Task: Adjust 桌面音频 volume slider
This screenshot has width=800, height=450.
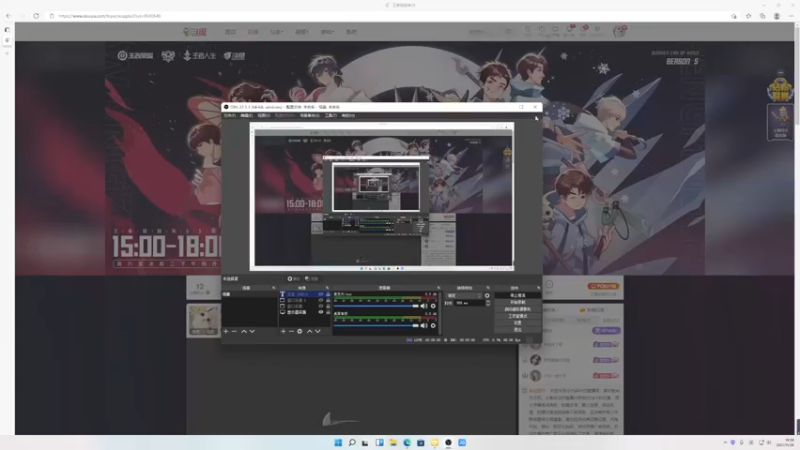Action: click(x=376, y=326)
